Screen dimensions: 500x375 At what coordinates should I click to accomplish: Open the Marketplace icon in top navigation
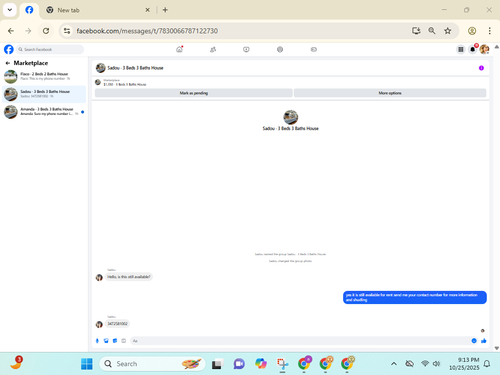coord(280,49)
